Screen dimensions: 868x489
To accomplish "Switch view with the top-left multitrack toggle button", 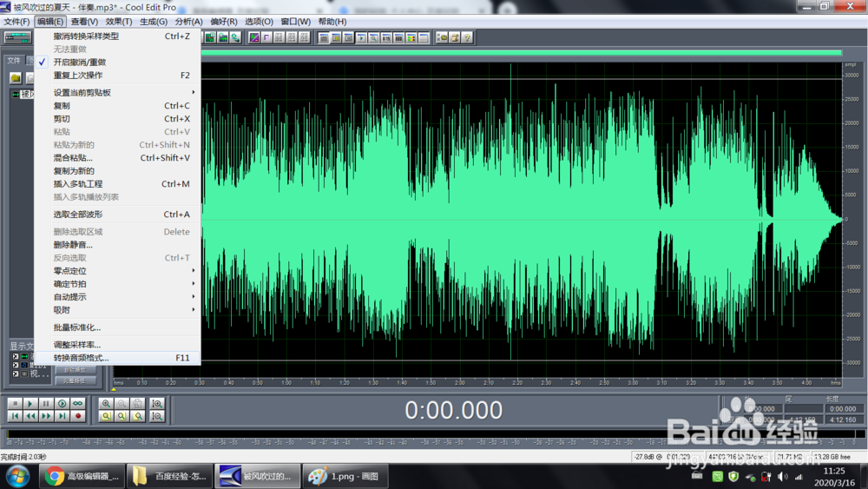I will point(17,37).
